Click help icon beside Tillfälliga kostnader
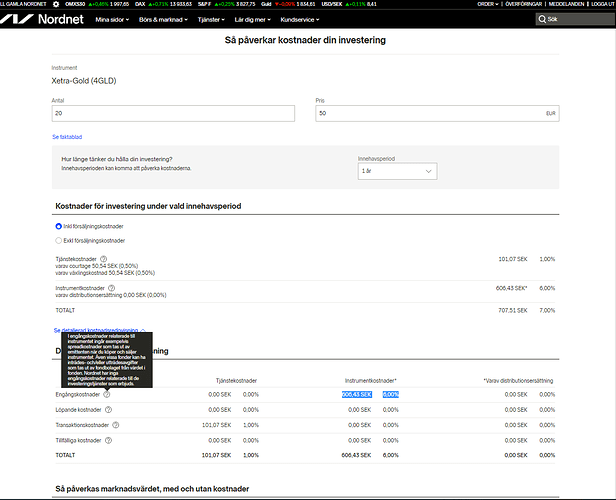The height and width of the screenshot is (500, 616). click(109, 440)
